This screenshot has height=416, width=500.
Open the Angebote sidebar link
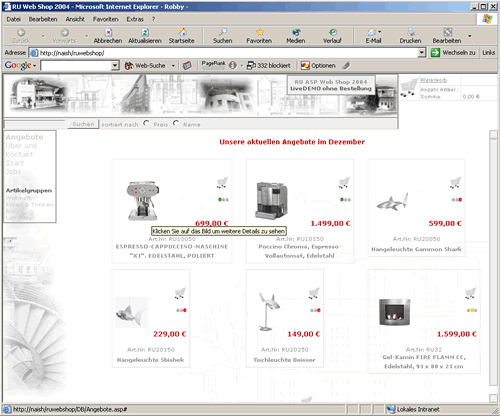point(24,137)
